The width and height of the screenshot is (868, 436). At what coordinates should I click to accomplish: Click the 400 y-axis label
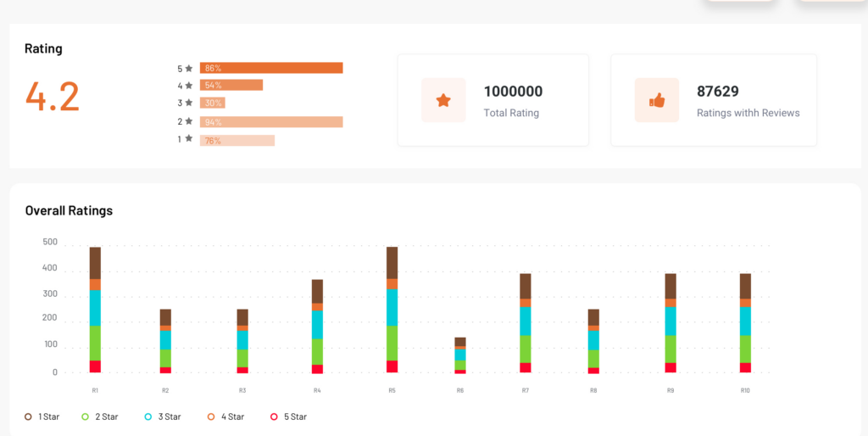click(50, 268)
